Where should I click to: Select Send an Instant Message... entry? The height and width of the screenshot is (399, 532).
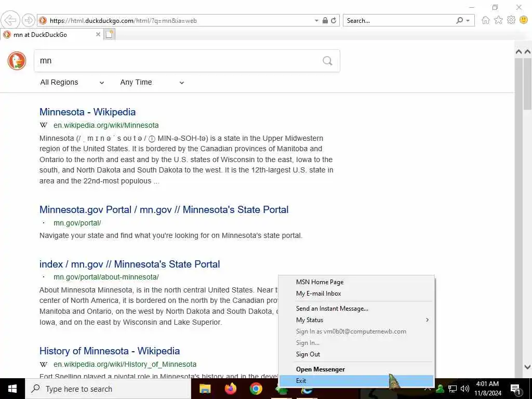[356, 309]
